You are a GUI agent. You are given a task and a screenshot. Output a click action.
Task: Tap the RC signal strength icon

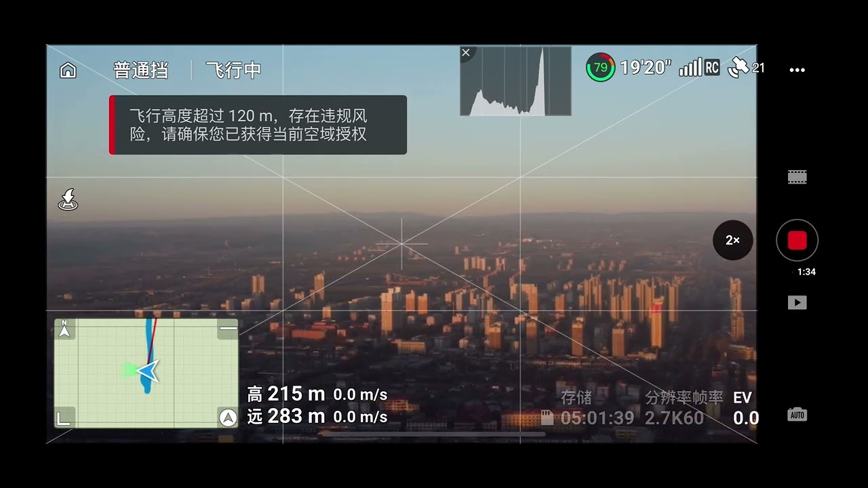click(x=699, y=67)
